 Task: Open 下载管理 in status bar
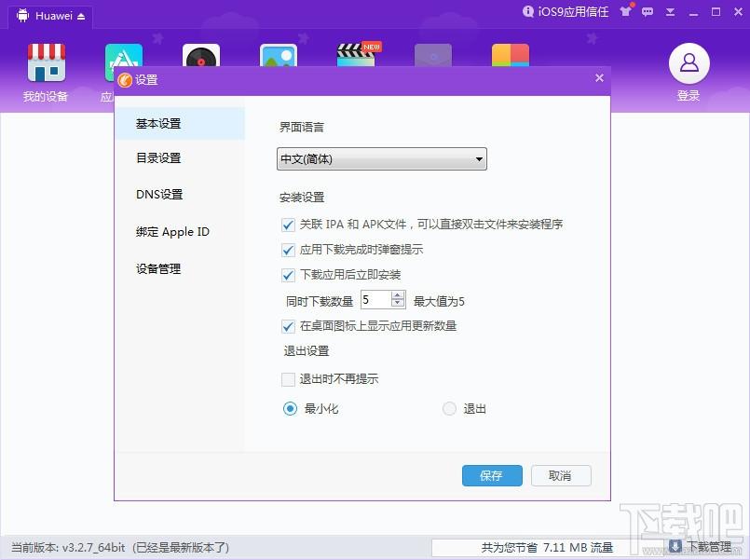pos(709,547)
